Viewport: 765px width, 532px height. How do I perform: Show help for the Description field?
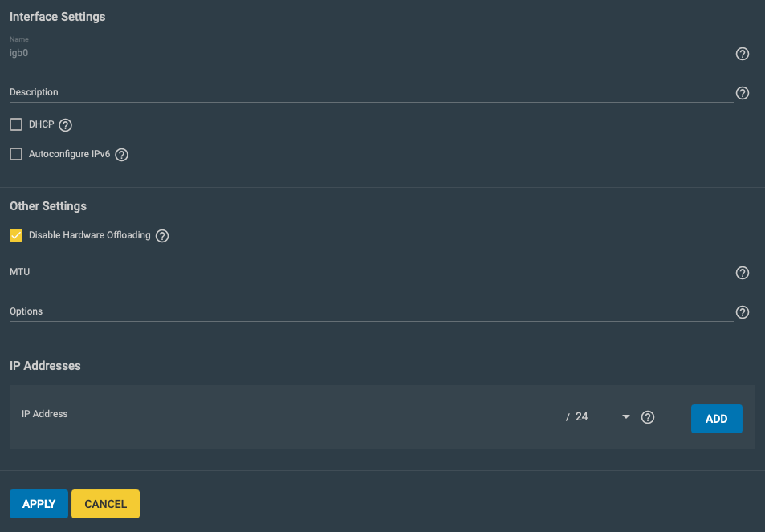742,93
